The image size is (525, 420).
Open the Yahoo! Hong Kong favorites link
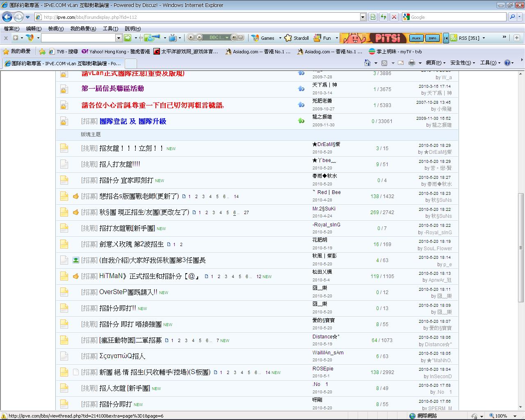click(116, 52)
